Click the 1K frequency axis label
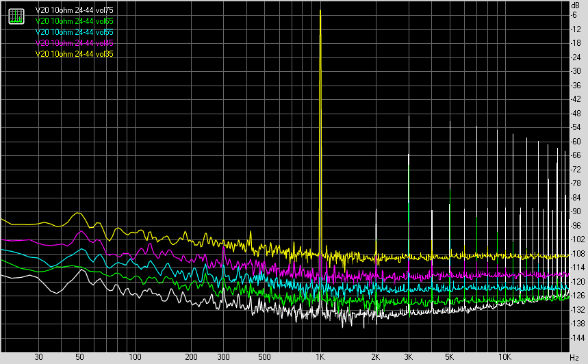 tap(320, 357)
